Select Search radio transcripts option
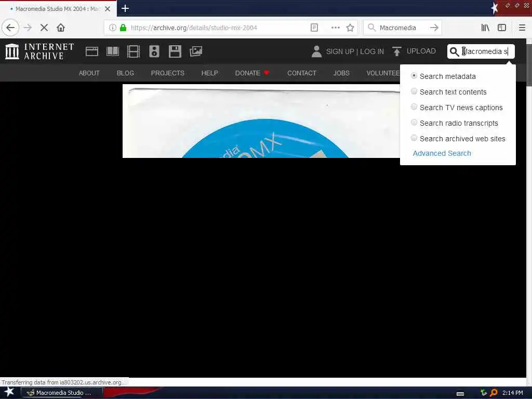This screenshot has height=399, width=532. [454, 123]
